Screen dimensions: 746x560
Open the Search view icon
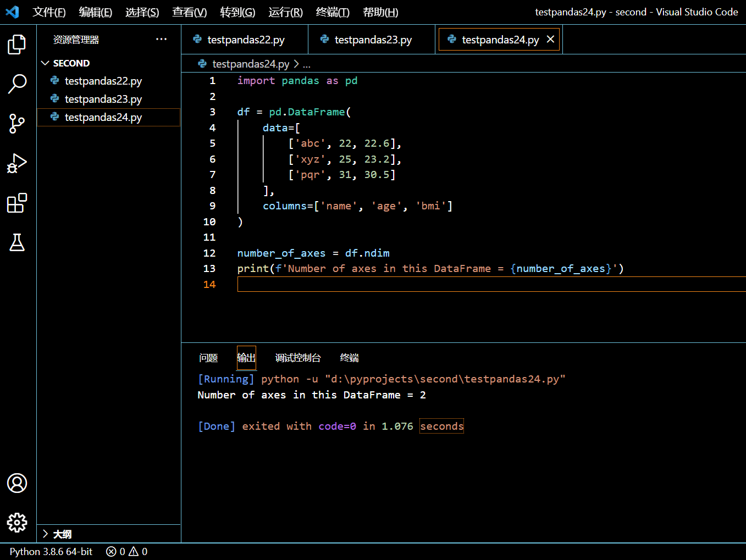tap(17, 84)
